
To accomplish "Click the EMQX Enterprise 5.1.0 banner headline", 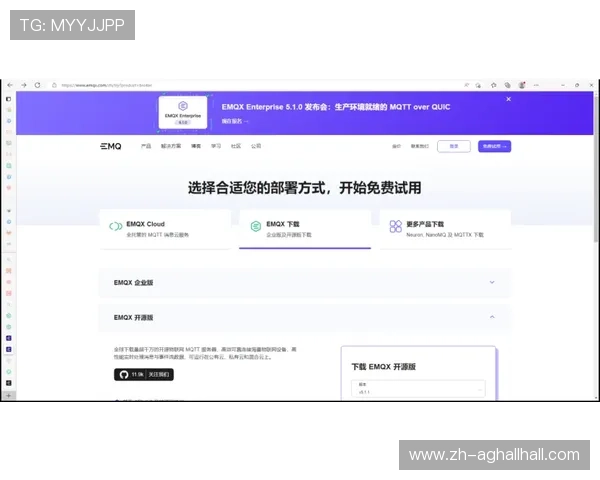I will [336, 107].
